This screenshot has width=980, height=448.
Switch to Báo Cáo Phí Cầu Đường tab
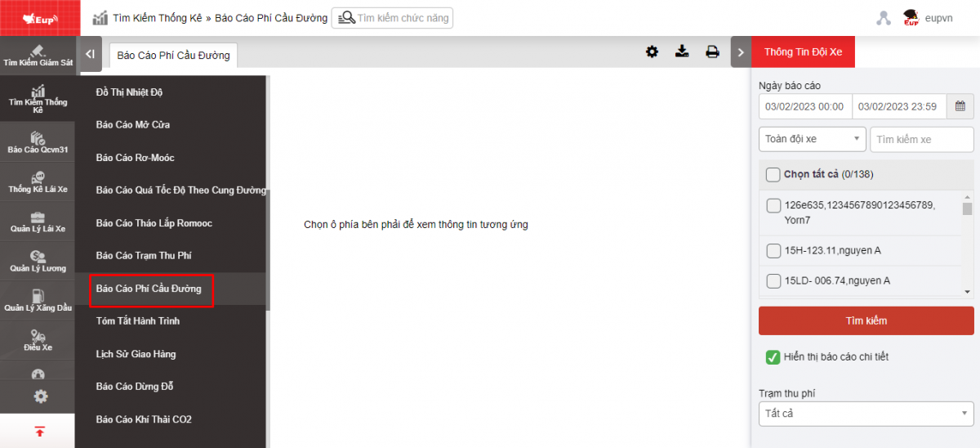point(173,56)
